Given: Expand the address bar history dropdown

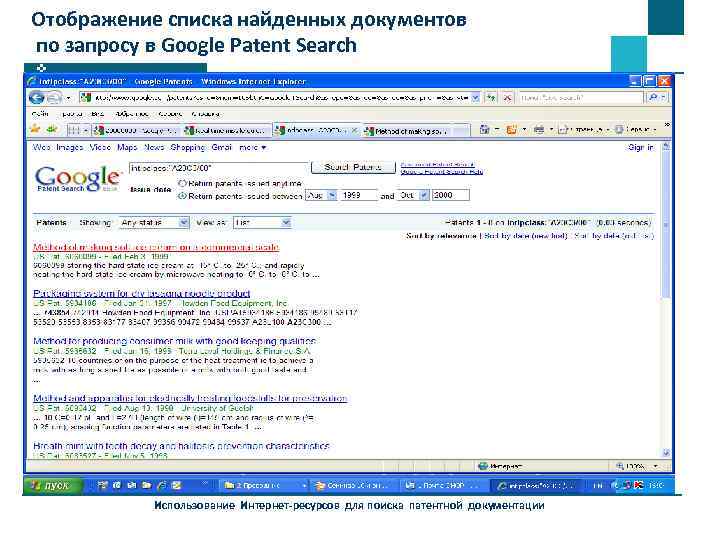Looking at the screenshot, I should tap(476, 98).
